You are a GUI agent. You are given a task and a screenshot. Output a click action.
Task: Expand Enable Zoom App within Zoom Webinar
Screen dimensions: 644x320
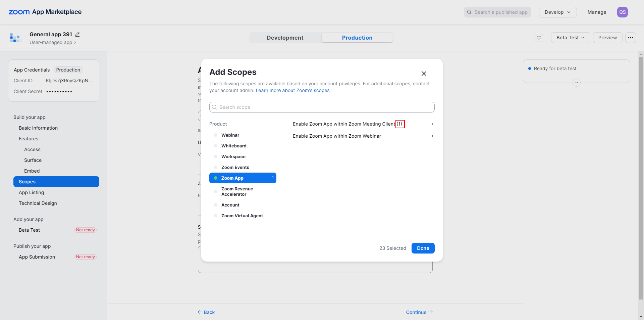pos(432,136)
